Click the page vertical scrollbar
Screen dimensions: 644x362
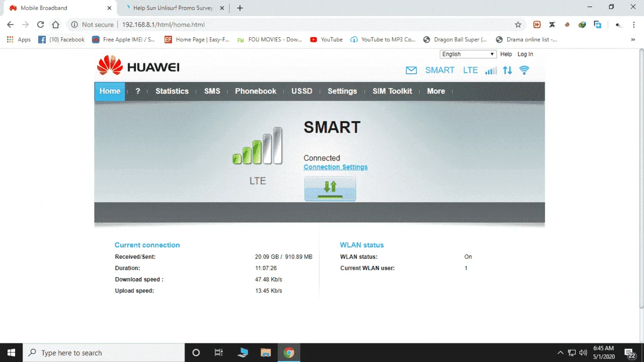641,178
